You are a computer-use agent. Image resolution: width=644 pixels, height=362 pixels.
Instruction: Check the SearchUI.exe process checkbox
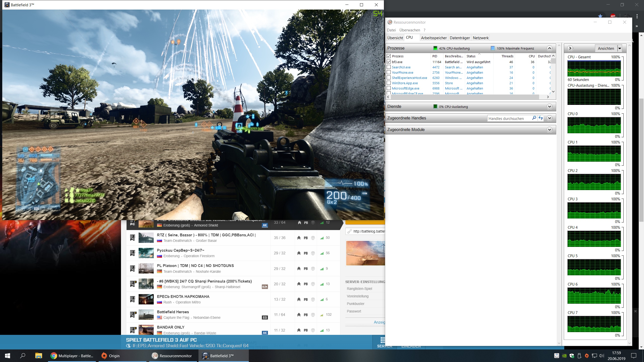389,67
